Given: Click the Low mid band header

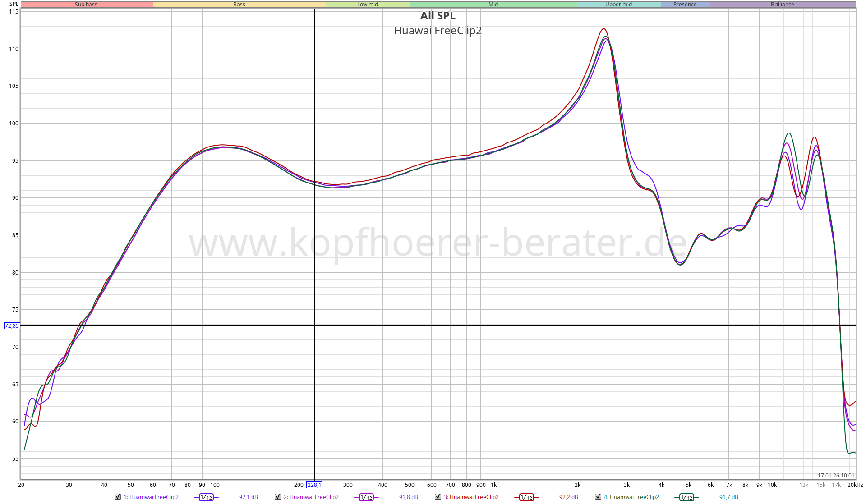Looking at the screenshot, I should point(368,5).
